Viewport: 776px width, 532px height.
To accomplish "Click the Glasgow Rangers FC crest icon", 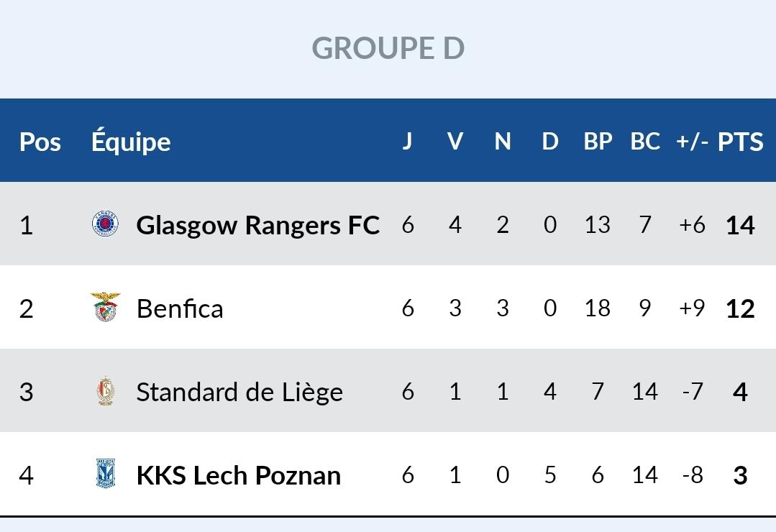I will 106,224.
